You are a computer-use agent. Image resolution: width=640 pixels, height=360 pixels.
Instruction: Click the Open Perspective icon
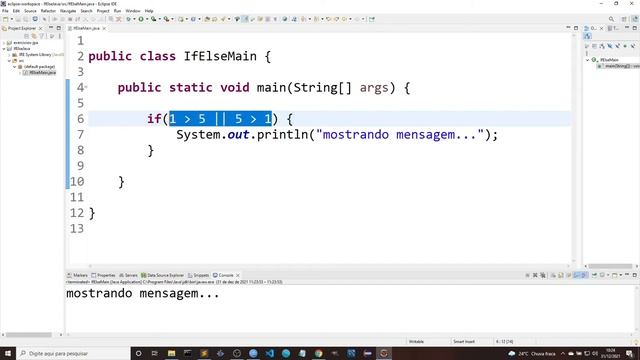[624, 19]
